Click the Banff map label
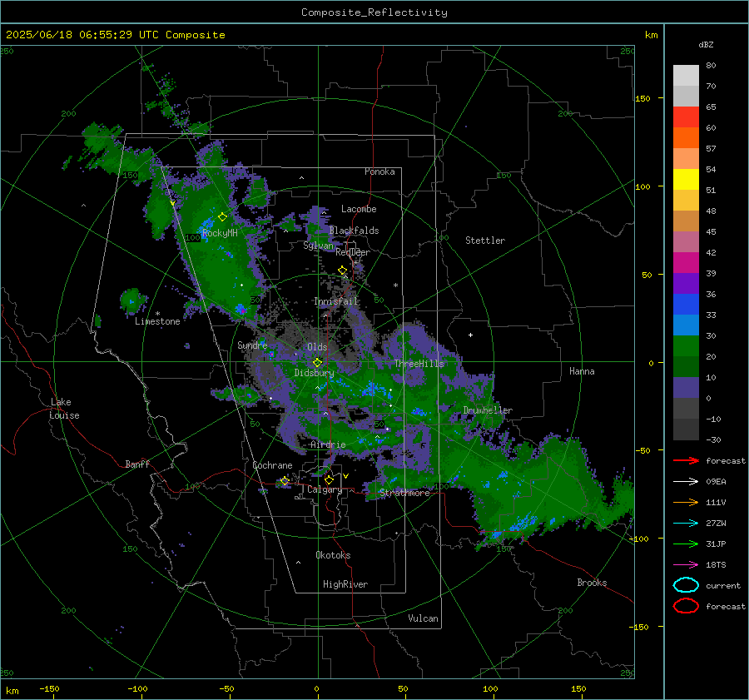 [x=137, y=464]
